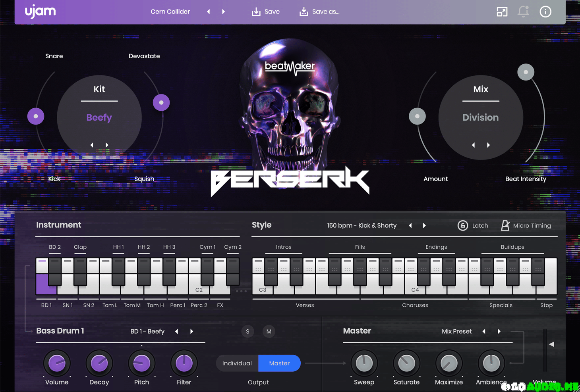Screen dimensions: 580x392
Task: Open the notifications bell icon
Action: (523, 12)
